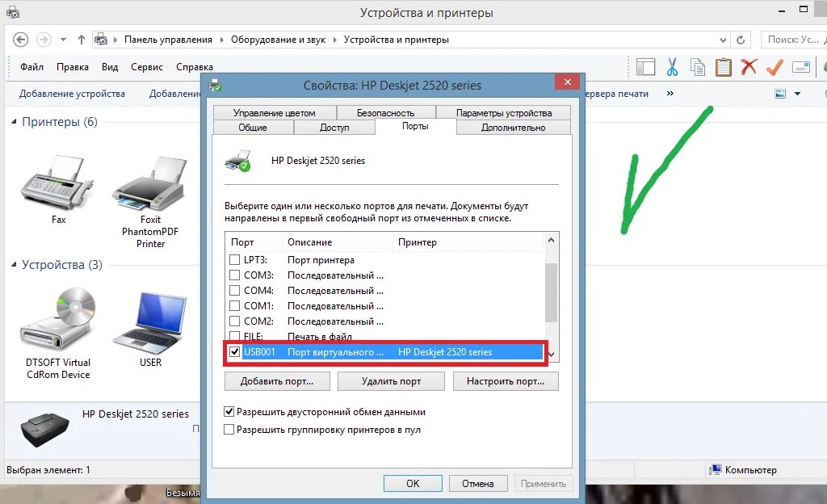Check the COM2: port checkbox

235,321
